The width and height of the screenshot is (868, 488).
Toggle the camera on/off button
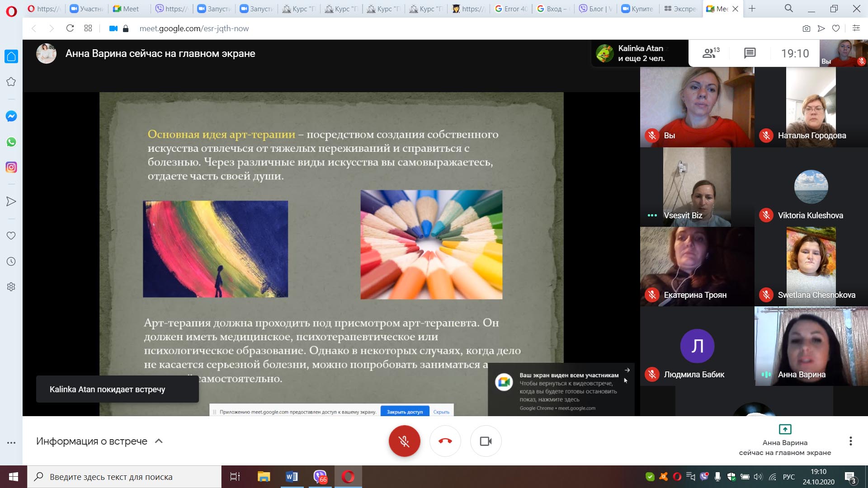tap(486, 441)
